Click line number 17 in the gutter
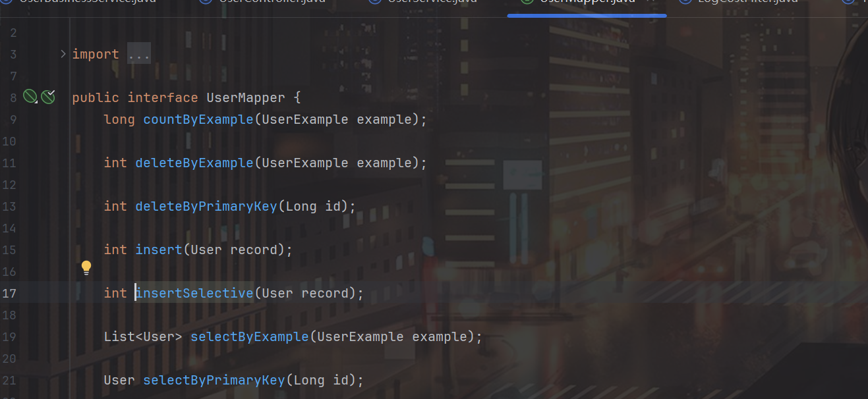This screenshot has height=399, width=868. [9, 293]
